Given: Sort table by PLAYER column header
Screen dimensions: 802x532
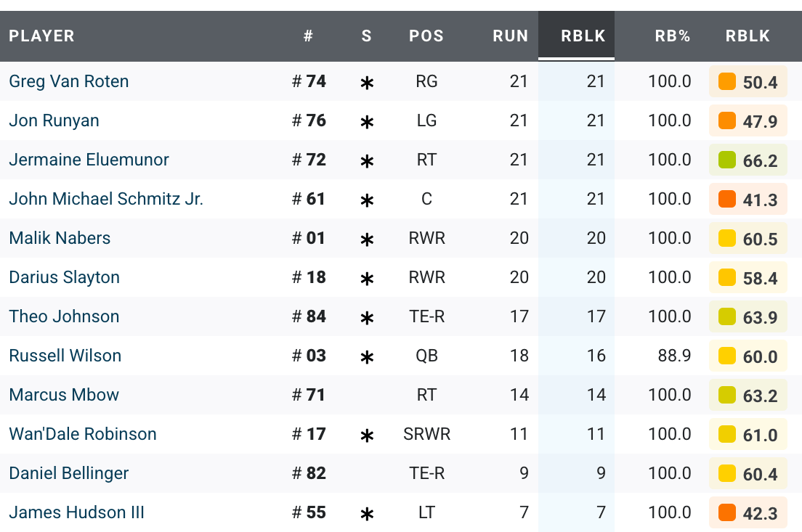Looking at the screenshot, I should click(x=41, y=36).
